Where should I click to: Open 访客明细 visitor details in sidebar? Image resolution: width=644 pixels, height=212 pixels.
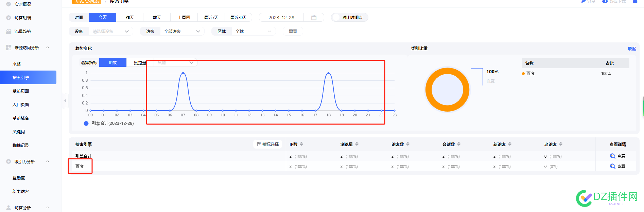(x=22, y=18)
